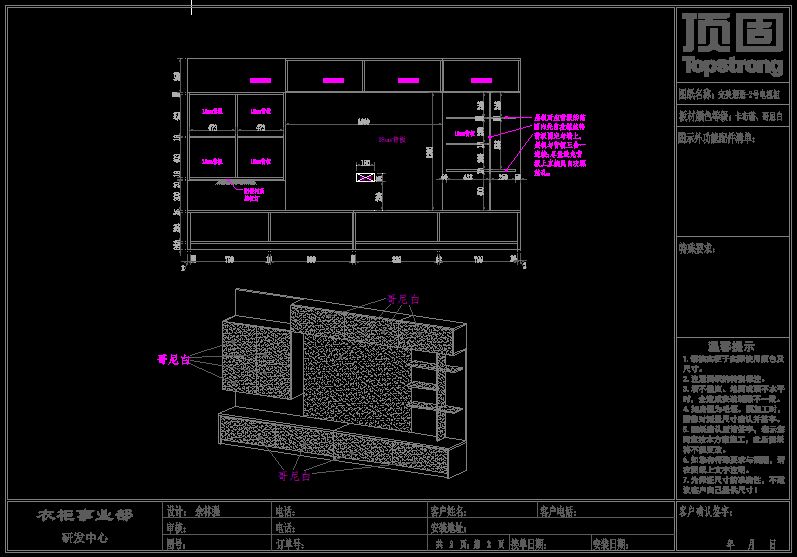Click the 客户电话 customer phone cell
Viewport: 797px width, 557px height.
(605, 511)
